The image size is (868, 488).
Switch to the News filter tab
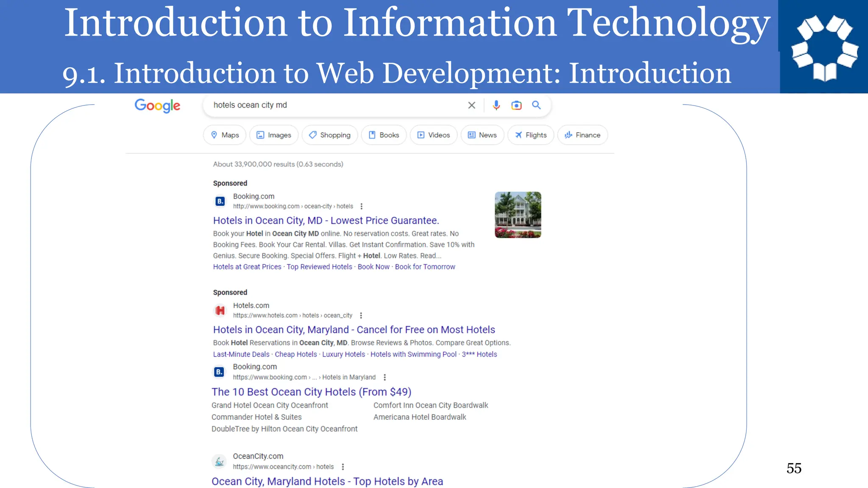click(x=482, y=135)
